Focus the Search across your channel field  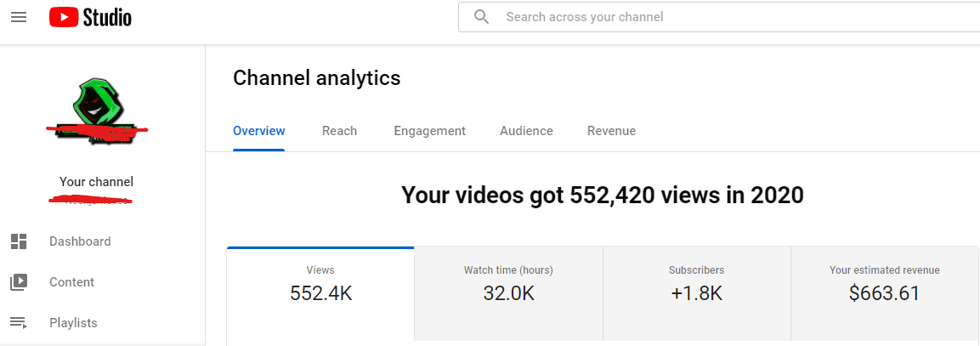point(719,17)
